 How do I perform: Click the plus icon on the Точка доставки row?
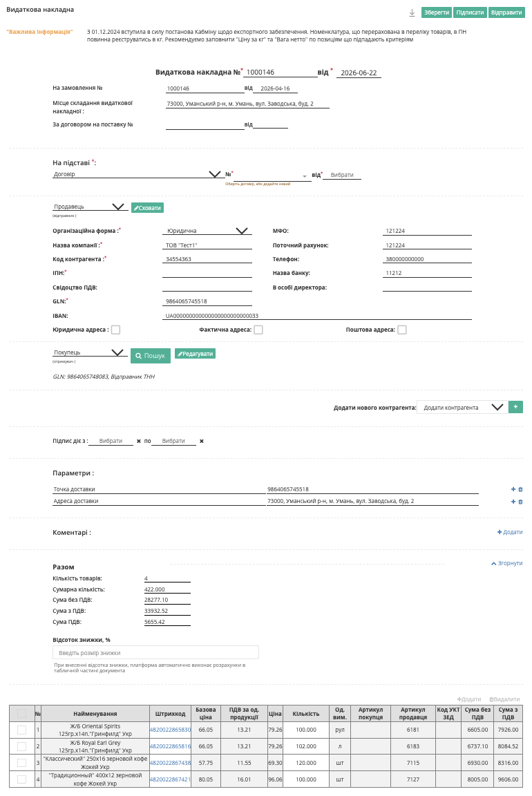pos(513,489)
